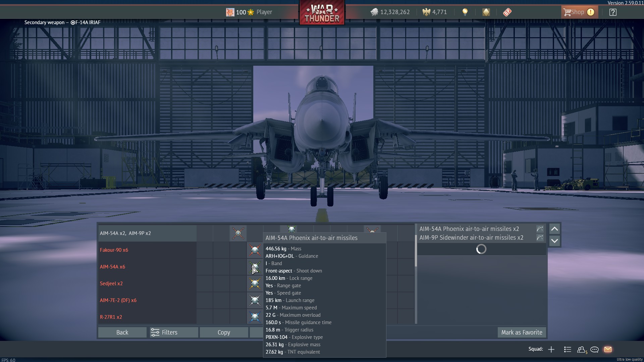Click the tooltip title AIM-54A Phoenix air-to-air missiles
Image resolution: width=644 pixels, height=362 pixels.
point(312,238)
